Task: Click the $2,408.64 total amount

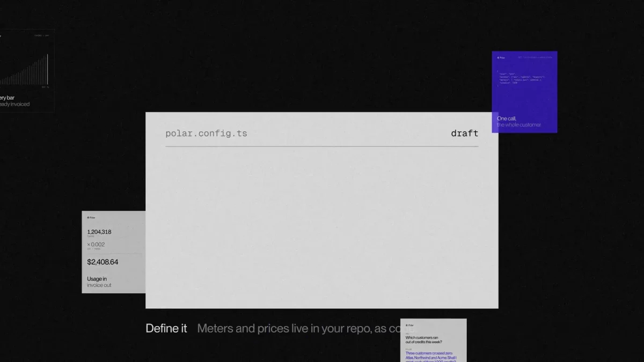Action: tap(103, 262)
